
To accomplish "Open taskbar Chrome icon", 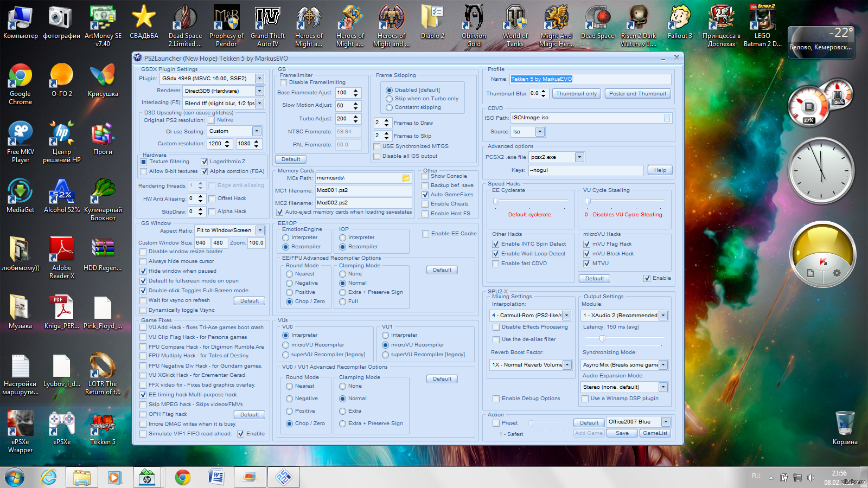I will [x=183, y=477].
